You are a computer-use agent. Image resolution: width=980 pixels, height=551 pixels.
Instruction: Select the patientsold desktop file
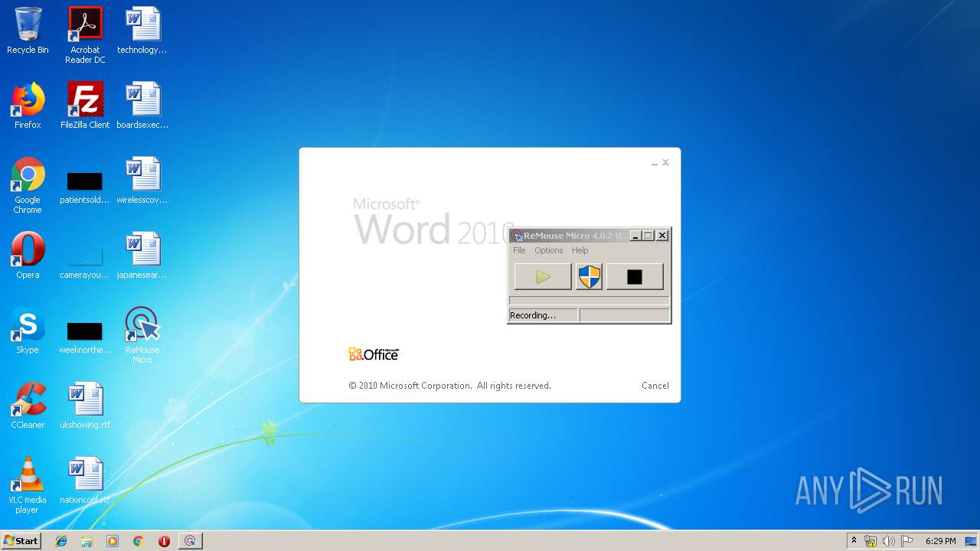[x=85, y=186]
